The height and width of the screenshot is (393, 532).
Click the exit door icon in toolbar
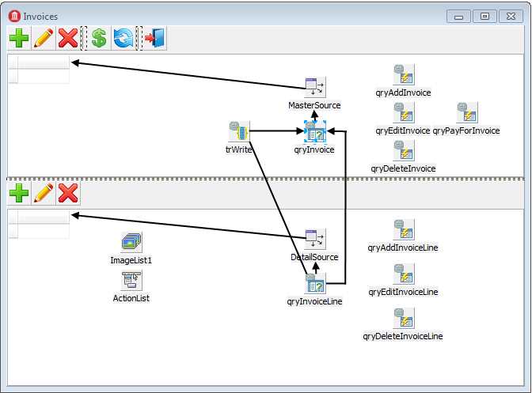point(154,38)
